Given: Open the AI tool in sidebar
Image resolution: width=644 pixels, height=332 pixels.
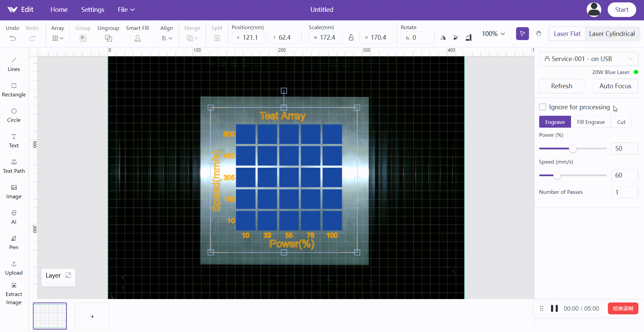Looking at the screenshot, I should 14,217.
